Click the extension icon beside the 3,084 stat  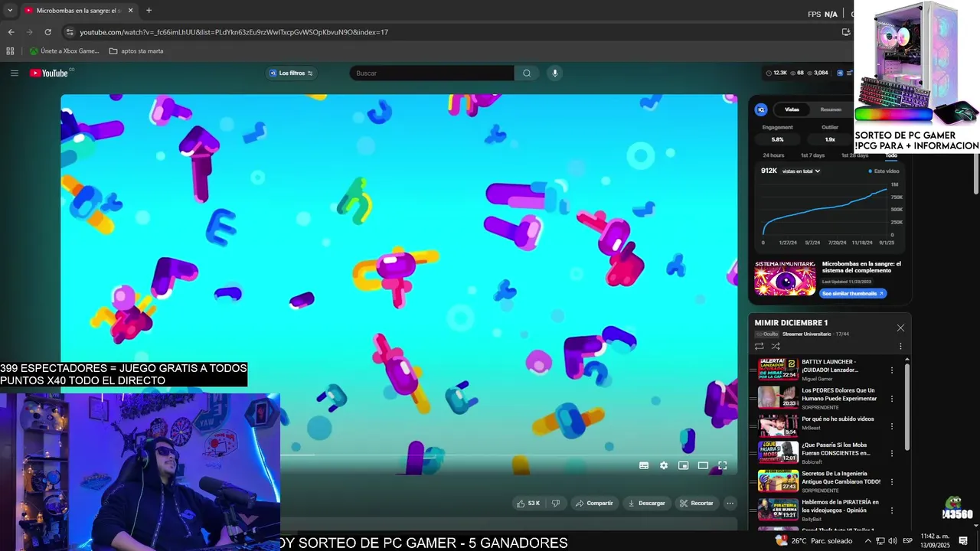tap(840, 73)
